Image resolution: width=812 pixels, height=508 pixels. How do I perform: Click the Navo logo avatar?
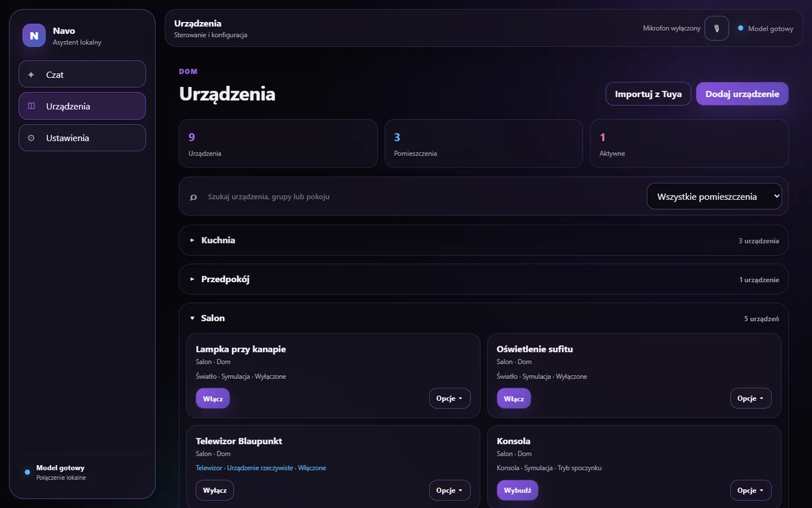pyautogui.click(x=34, y=35)
